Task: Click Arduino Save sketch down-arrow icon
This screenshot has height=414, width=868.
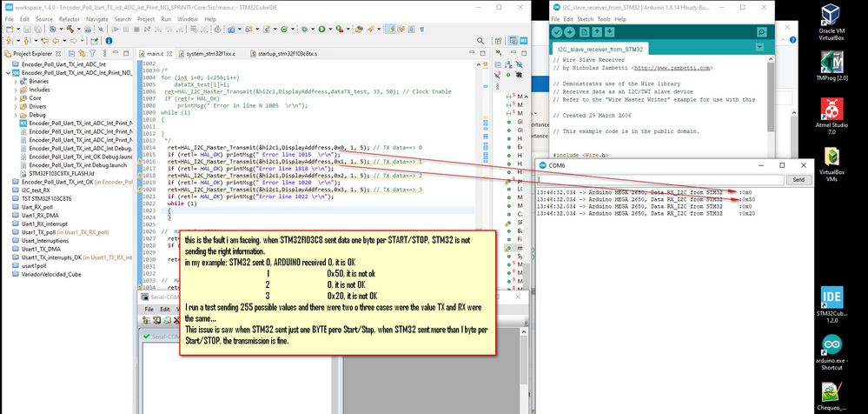Action: tap(609, 32)
